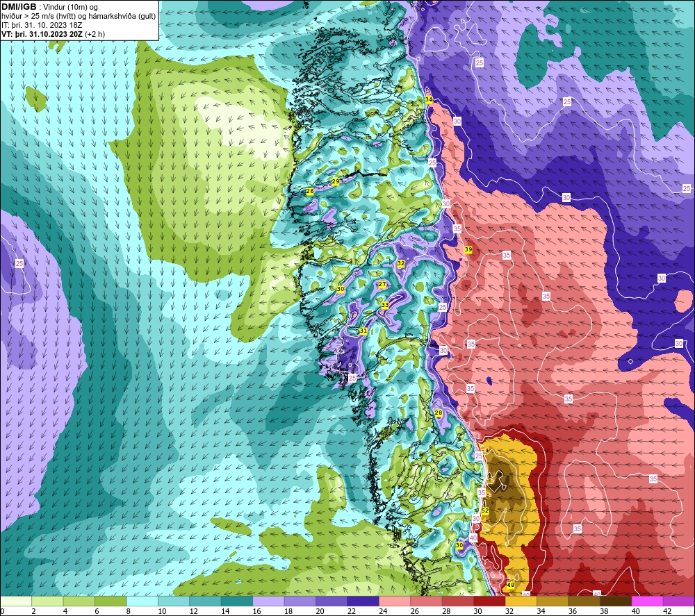
Task: Click the initialization time "IT: þri. 31. 10. 2023 18Z"
Action: 42,25
